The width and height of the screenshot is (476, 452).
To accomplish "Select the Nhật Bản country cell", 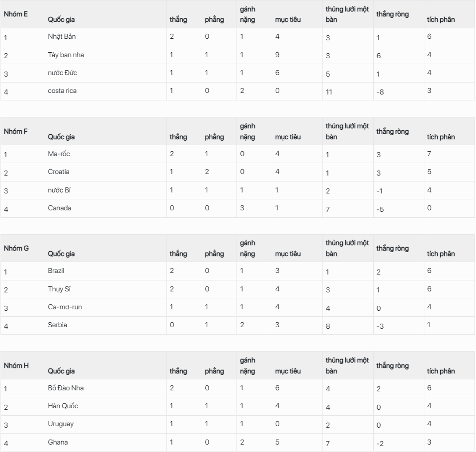I will pyautogui.click(x=62, y=37).
